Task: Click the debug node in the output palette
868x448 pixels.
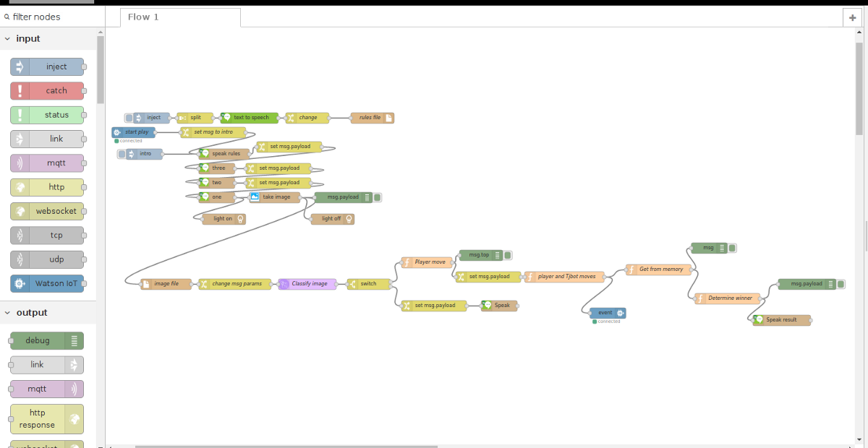Action: click(x=47, y=340)
